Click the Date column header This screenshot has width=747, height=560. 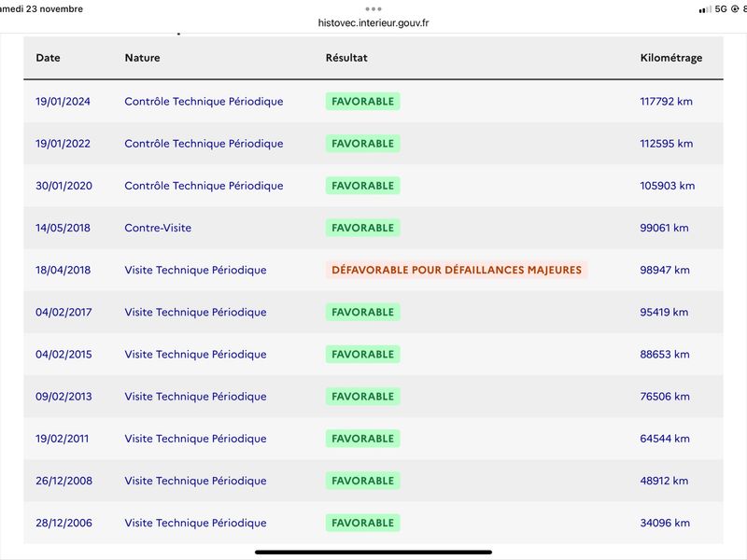coord(48,58)
